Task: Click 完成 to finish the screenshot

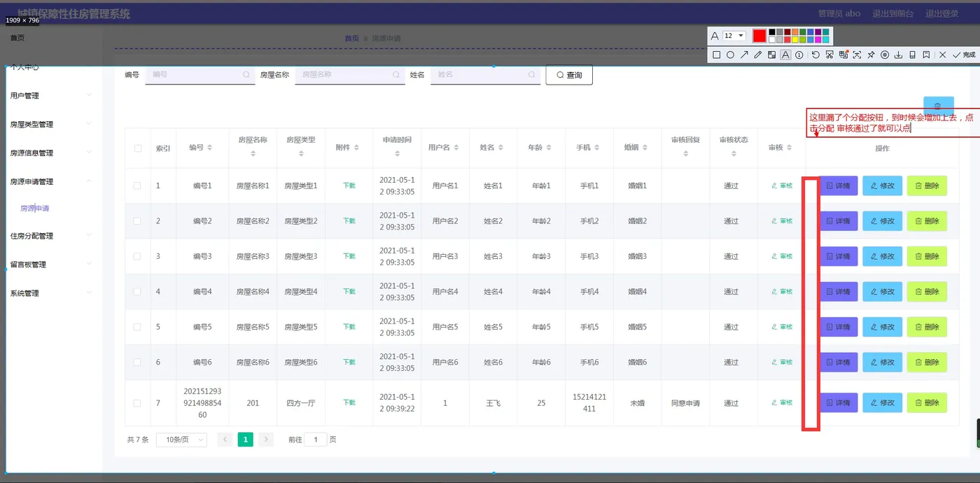Action: coord(964,55)
